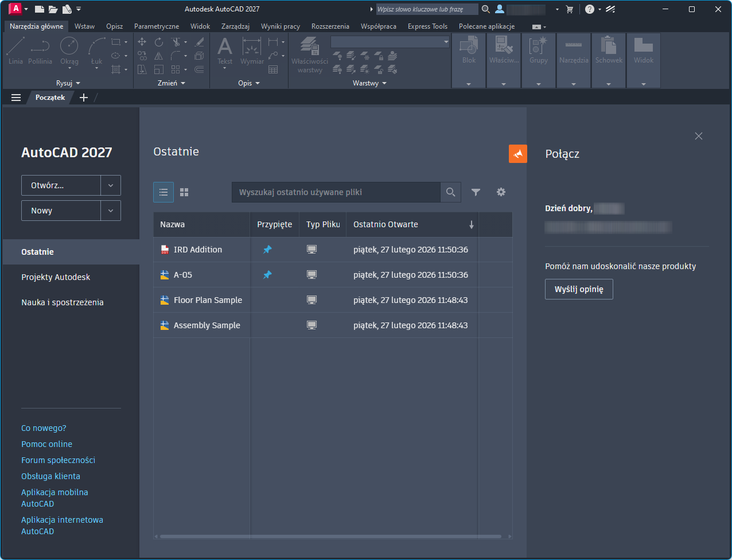Open the Express Tools ribbon tab
The image size is (732, 560).
point(427,26)
